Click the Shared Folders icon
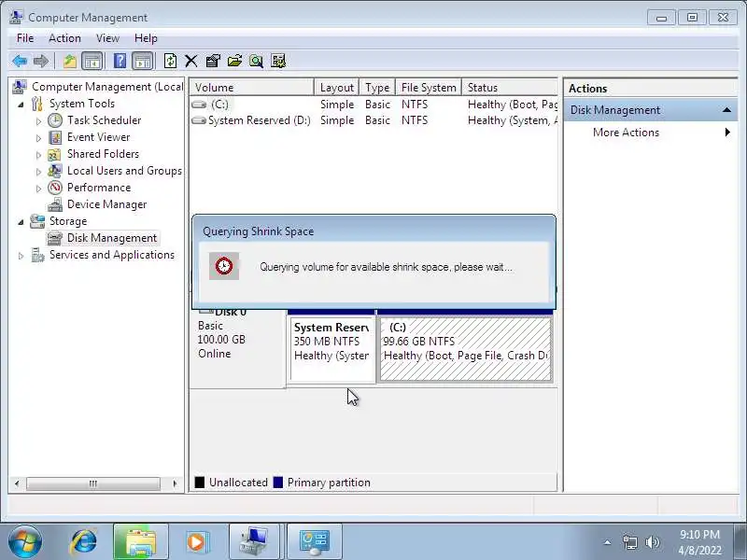This screenshot has width=747, height=560. (54, 154)
